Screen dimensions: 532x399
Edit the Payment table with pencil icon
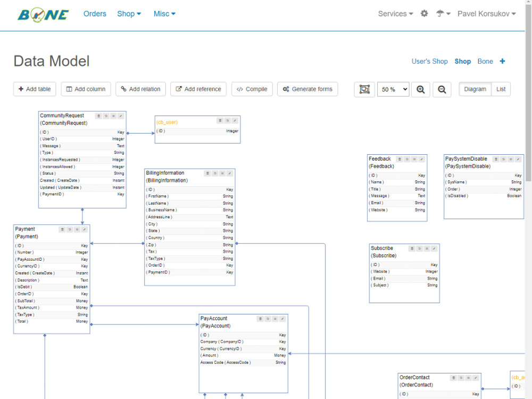pos(85,230)
